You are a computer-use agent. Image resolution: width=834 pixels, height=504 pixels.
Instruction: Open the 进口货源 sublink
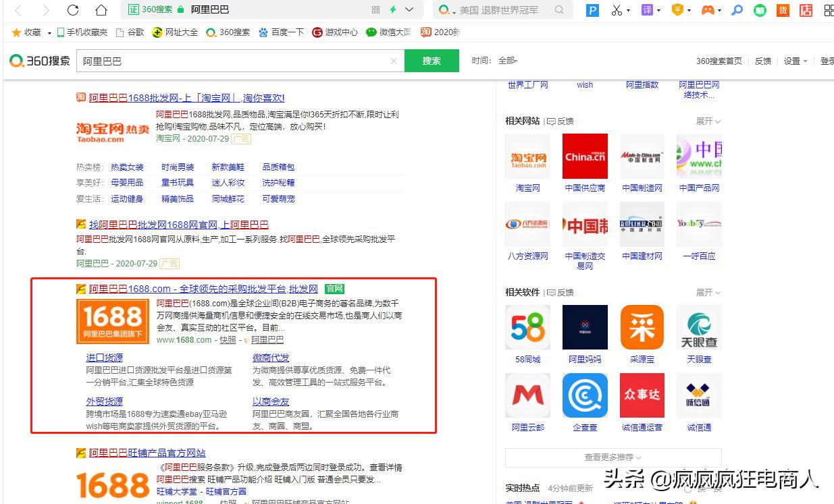click(x=105, y=358)
